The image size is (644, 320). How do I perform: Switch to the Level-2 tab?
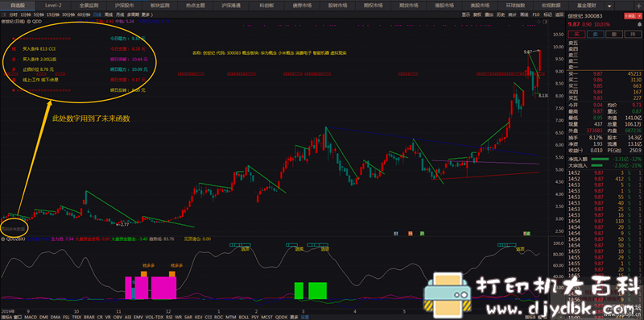click(53, 6)
